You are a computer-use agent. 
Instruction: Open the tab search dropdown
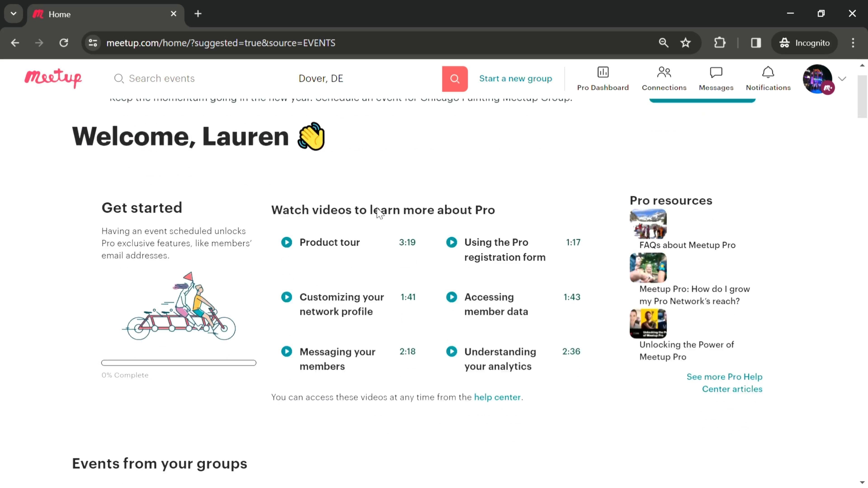[14, 14]
